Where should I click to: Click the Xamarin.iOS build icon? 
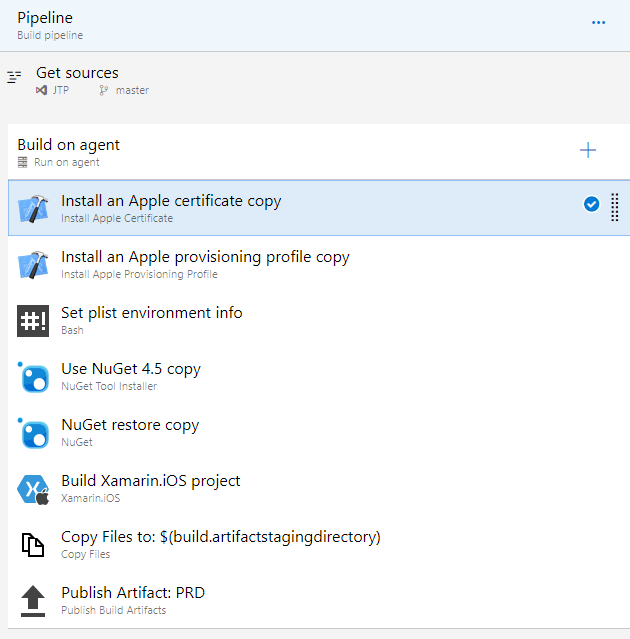click(x=33, y=489)
